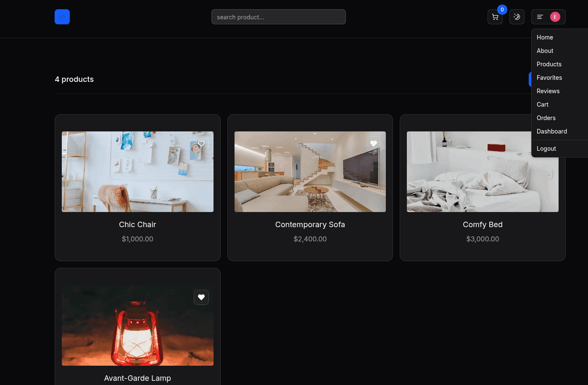Viewport: 588px width, 385px height.
Task: Open Favorites menu item
Action: click(x=549, y=78)
